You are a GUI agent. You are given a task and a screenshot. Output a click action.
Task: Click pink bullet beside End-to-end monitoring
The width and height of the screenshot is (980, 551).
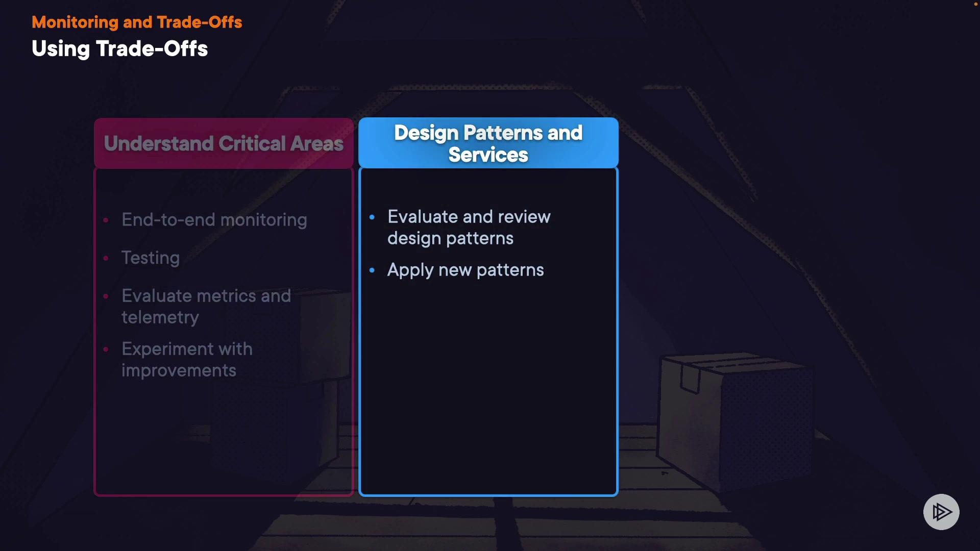coord(106,220)
